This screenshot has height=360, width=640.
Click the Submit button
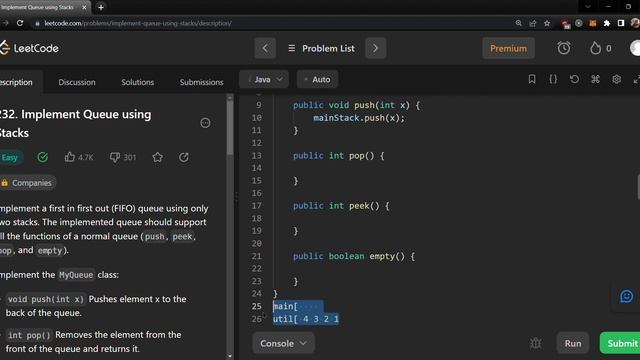click(620, 343)
